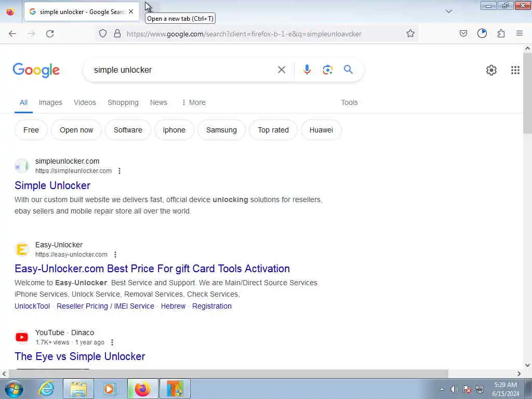Open options for YouTube Dinaco result
This screenshot has height=399, width=532.
[112, 342]
